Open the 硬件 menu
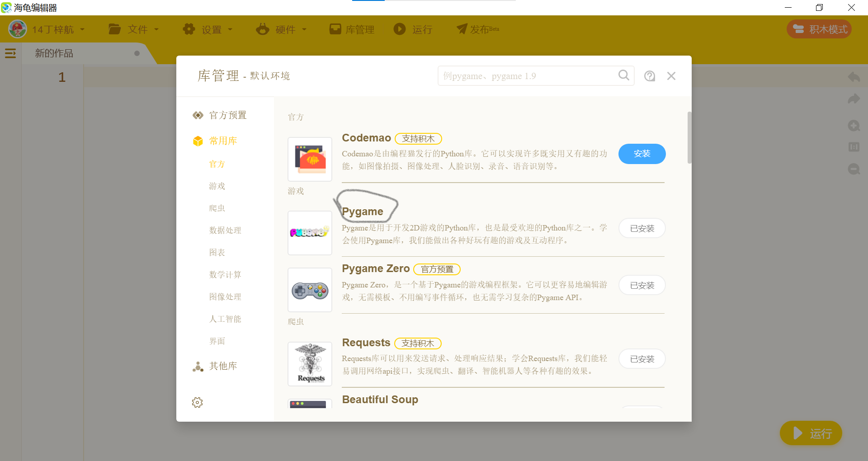 coord(281,29)
